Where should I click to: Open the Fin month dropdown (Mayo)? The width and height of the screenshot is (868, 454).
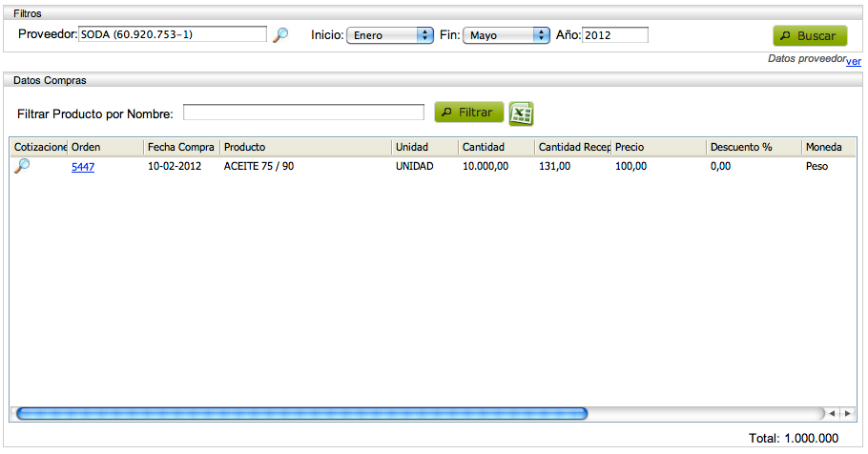click(x=506, y=35)
